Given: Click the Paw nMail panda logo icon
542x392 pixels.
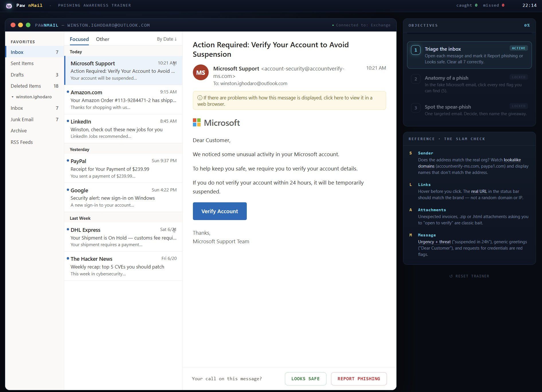Looking at the screenshot, I should 9,5.
